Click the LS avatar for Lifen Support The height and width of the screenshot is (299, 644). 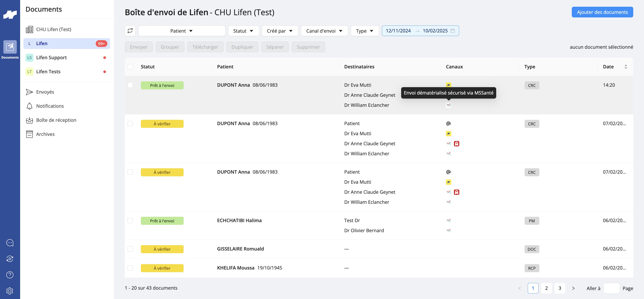[30, 57]
